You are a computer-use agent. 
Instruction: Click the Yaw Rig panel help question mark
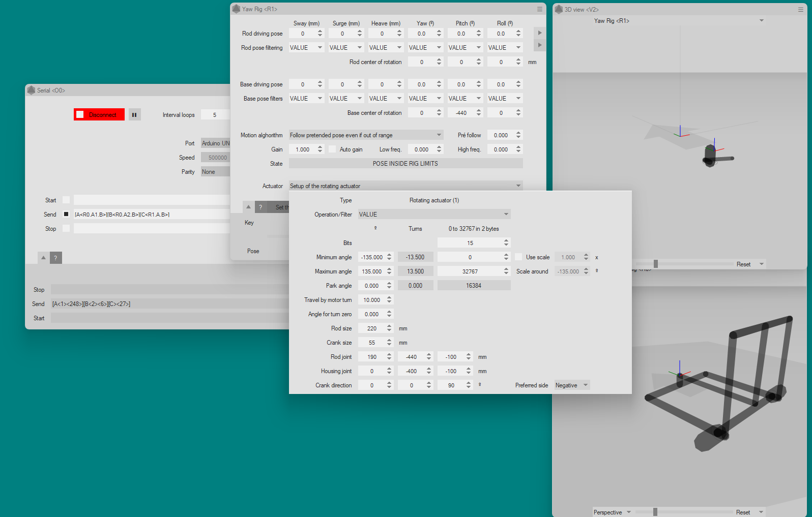260,207
